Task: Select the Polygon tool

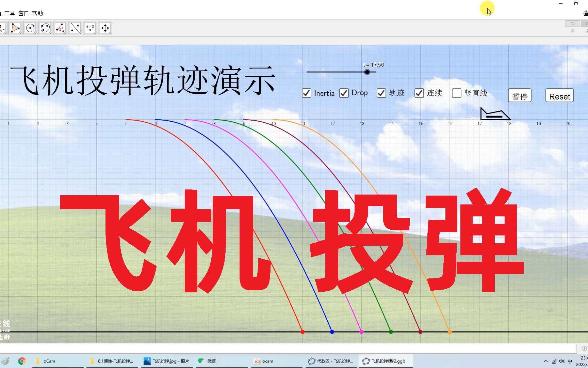Action: tap(15, 28)
